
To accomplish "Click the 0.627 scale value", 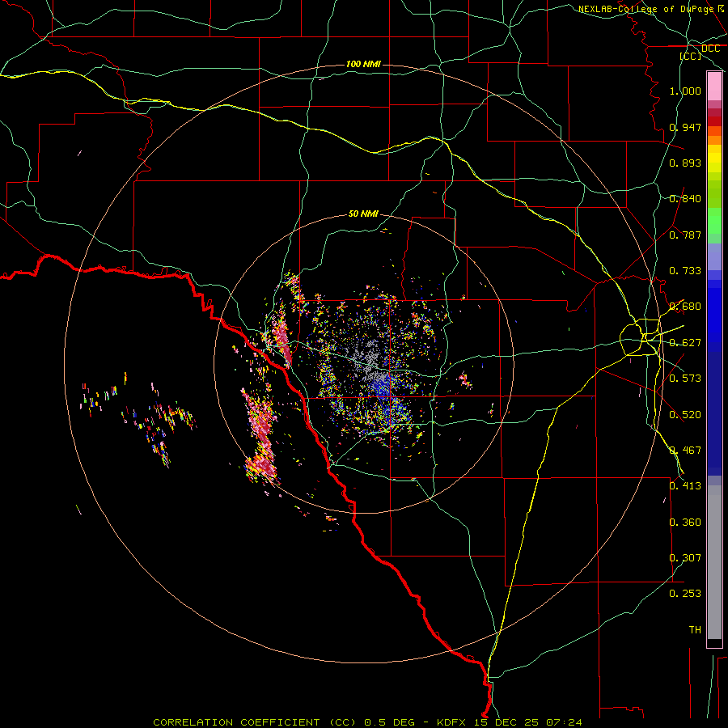I will [x=685, y=343].
